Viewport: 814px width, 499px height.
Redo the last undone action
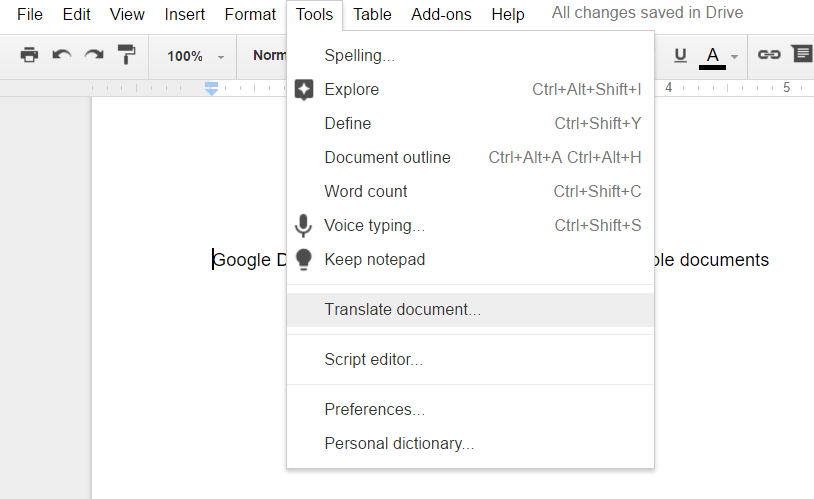click(x=94, y=55)
